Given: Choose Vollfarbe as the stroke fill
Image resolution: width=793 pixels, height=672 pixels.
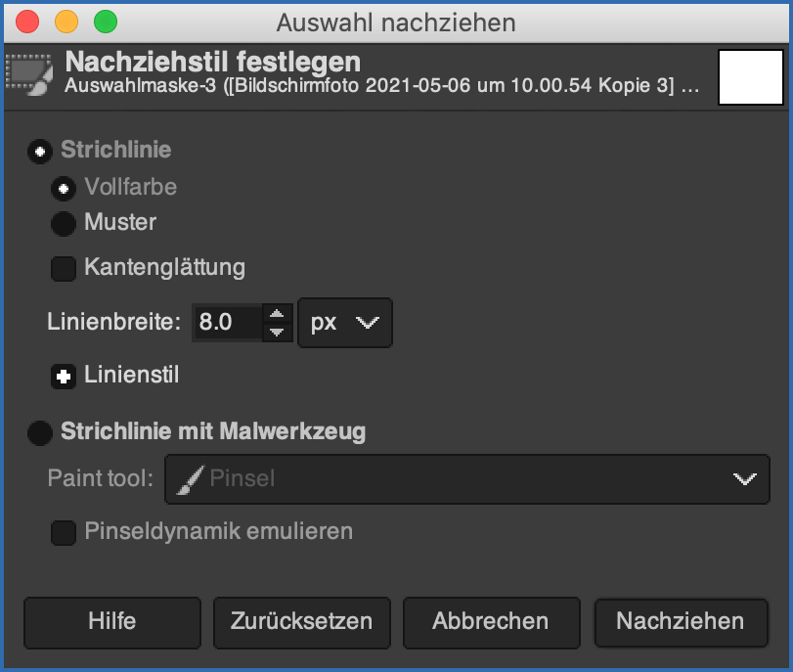Looking at the screenshot, I should (63, 188).
